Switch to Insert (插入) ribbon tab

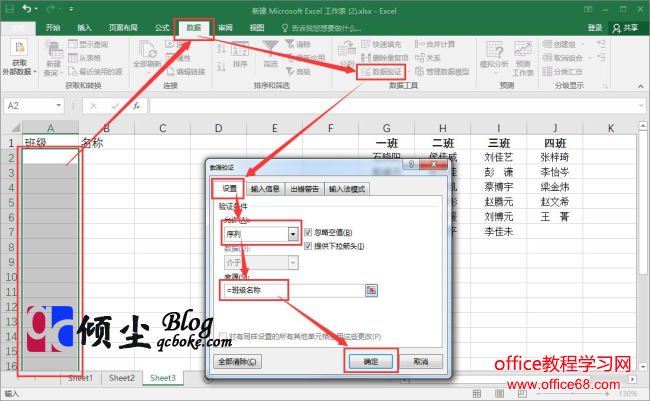[84, 28]
